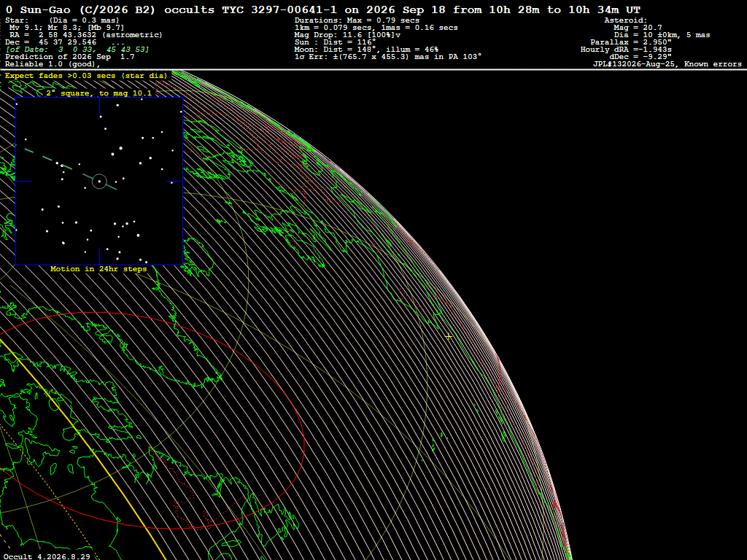Screen dimensions: 747x560
Task: Select the 1σ Err ellipse value line
Action: (388, 57)
